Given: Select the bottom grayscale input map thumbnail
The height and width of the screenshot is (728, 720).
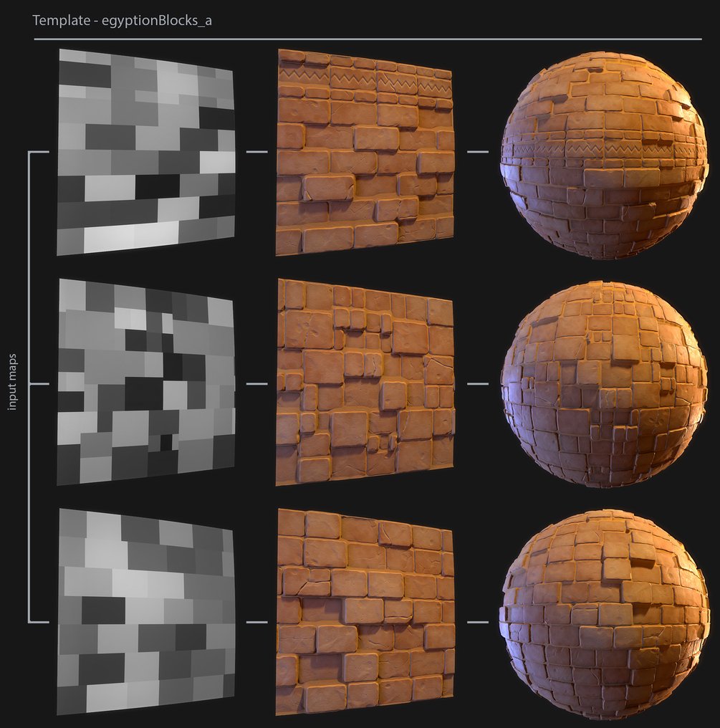Looking at the screenshot, I should (146, 612).
